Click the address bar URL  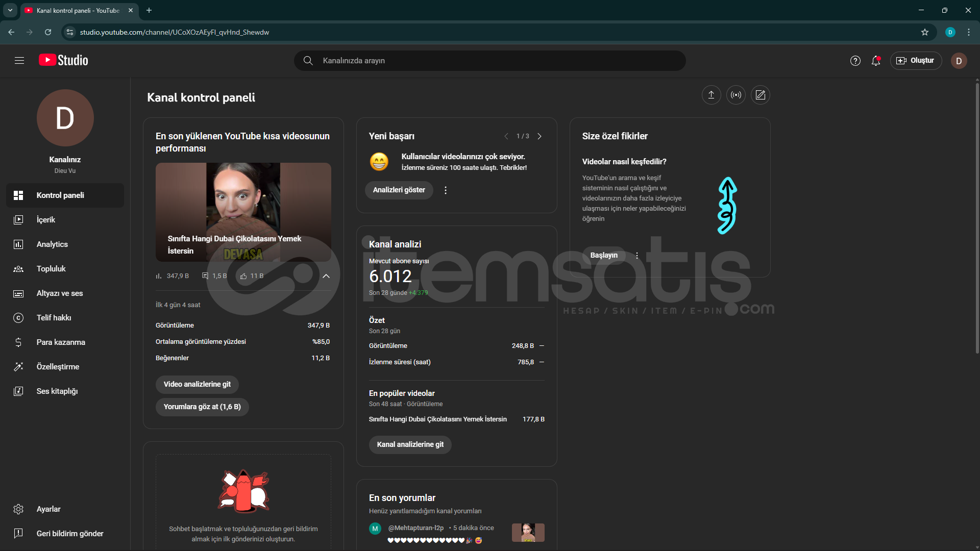coord(175,32)
